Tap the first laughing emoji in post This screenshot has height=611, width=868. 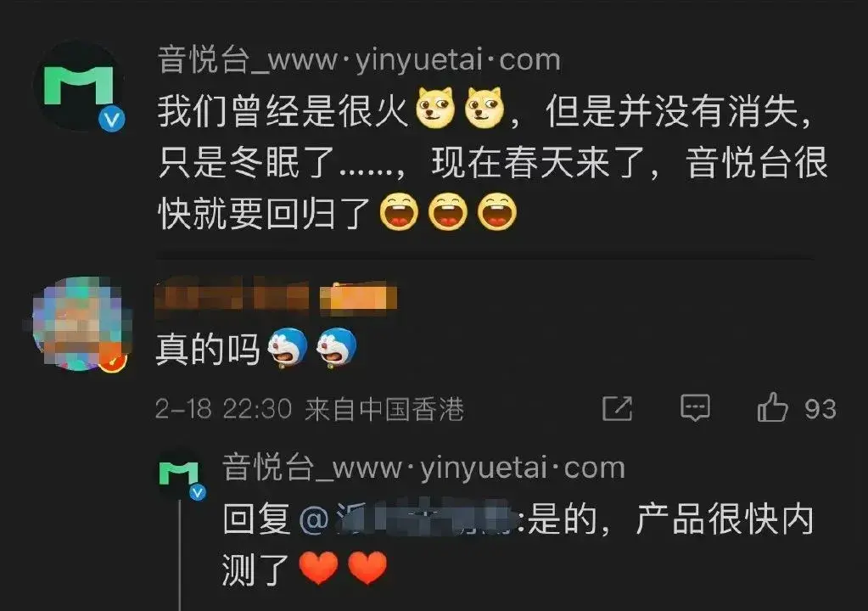pos(399,211)
